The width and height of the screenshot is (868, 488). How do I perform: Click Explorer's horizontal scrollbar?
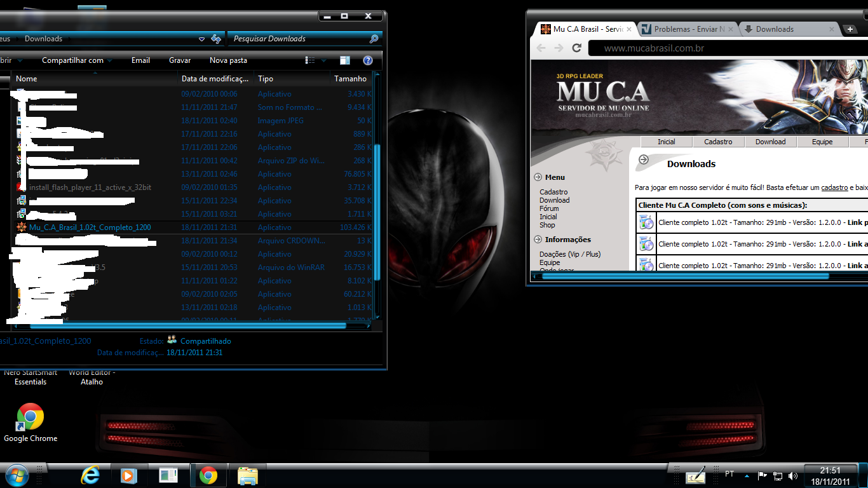(x=188, y=325)
